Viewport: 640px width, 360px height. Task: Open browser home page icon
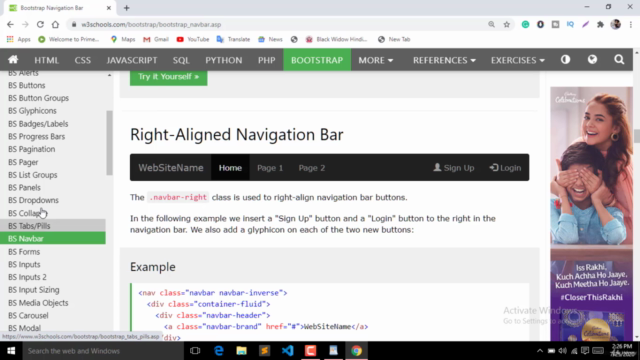pyautogui.click(x=55, y=24)
